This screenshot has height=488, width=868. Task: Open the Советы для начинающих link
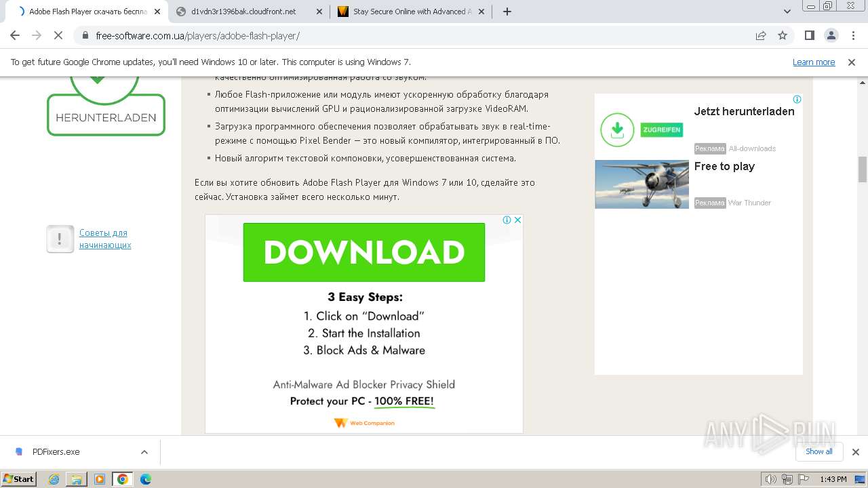coord(105,239)
